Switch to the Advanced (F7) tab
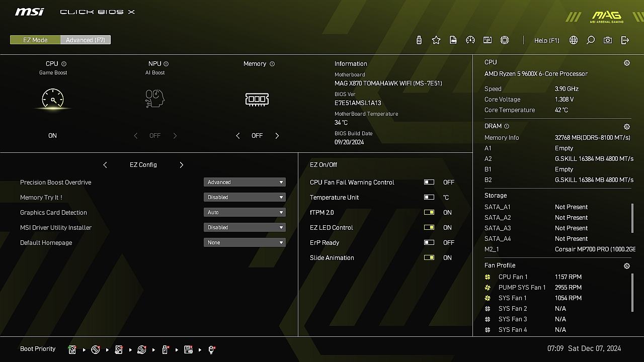The width and height of the screenshot is (644, 362). click(86, 40)
